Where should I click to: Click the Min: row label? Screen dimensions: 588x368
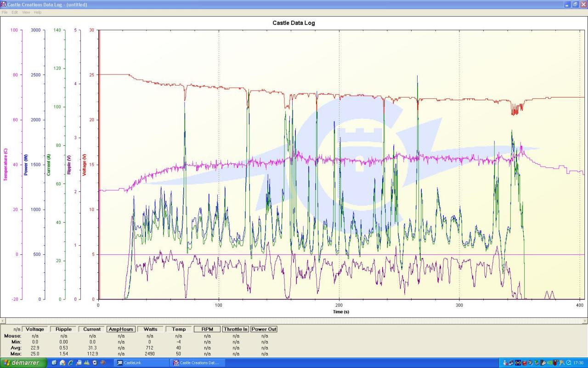(x=16, y=342)
